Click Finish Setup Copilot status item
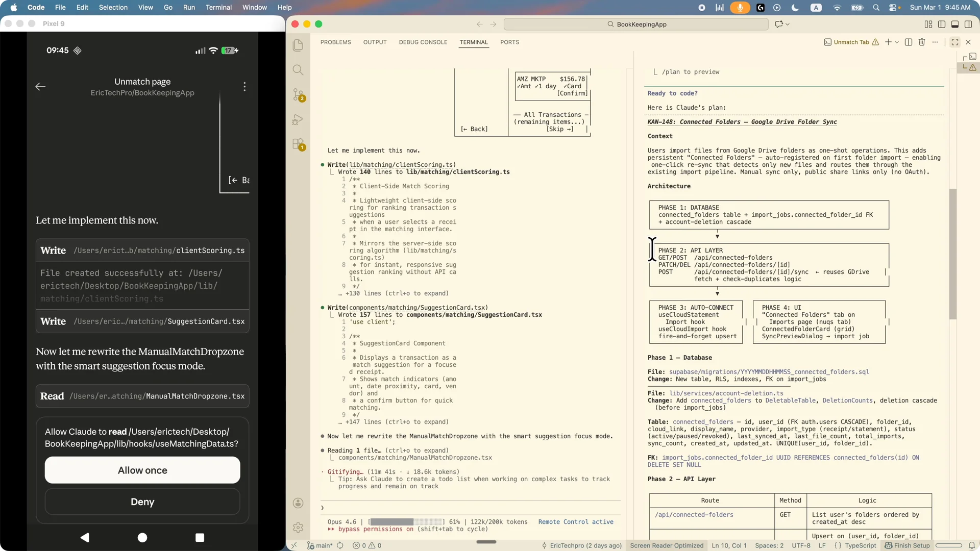 pos(907,545)
